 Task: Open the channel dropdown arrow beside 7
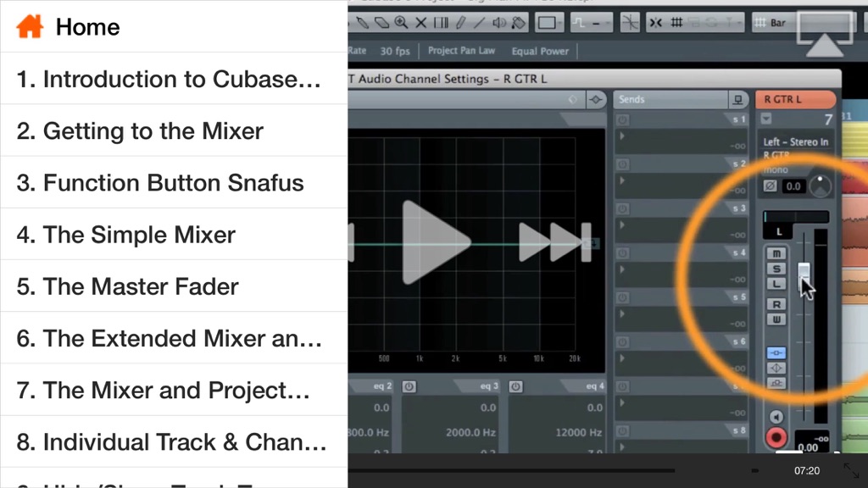pos(766,119)
